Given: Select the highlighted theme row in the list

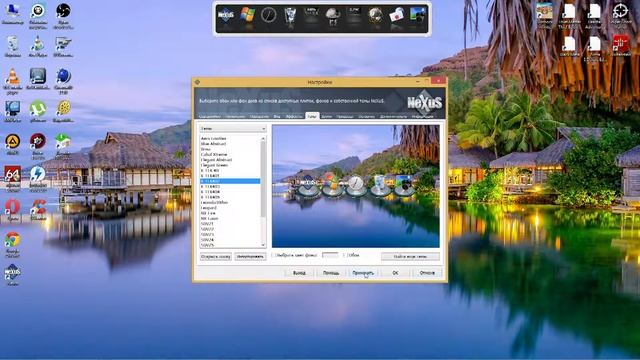Looking at the screenshot, I should pyautogui.click(x=230, y=181).
